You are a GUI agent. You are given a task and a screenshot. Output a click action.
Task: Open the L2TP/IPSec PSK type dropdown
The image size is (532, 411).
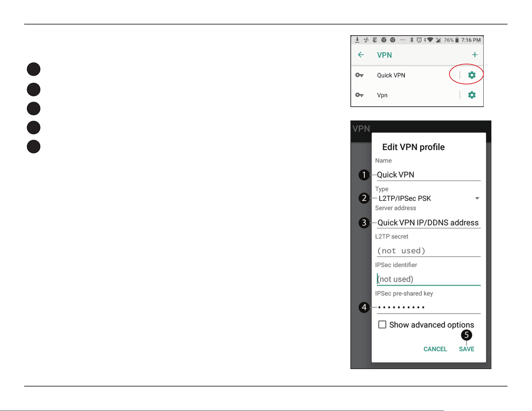click(x=429, y=198)
